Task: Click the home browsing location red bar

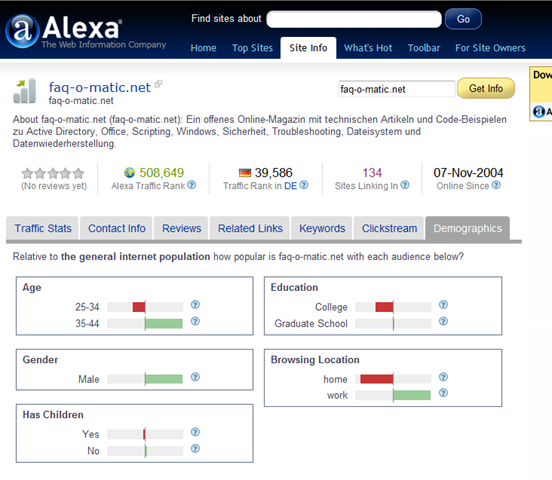Action: tap(376, 379)
